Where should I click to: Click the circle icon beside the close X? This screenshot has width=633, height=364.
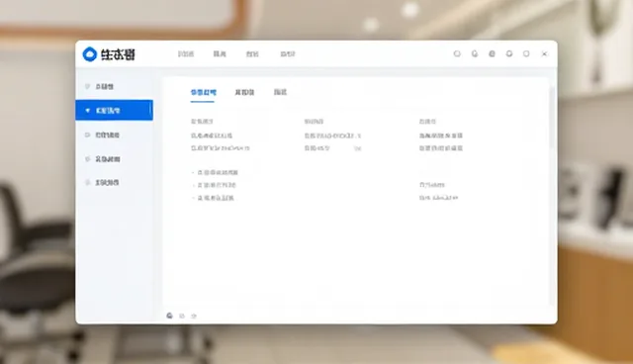coord(526,53)
